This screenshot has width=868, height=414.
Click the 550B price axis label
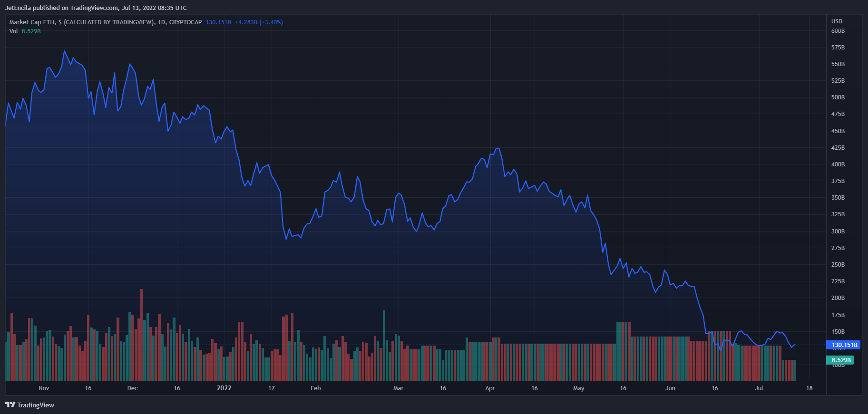coord(838,64)
